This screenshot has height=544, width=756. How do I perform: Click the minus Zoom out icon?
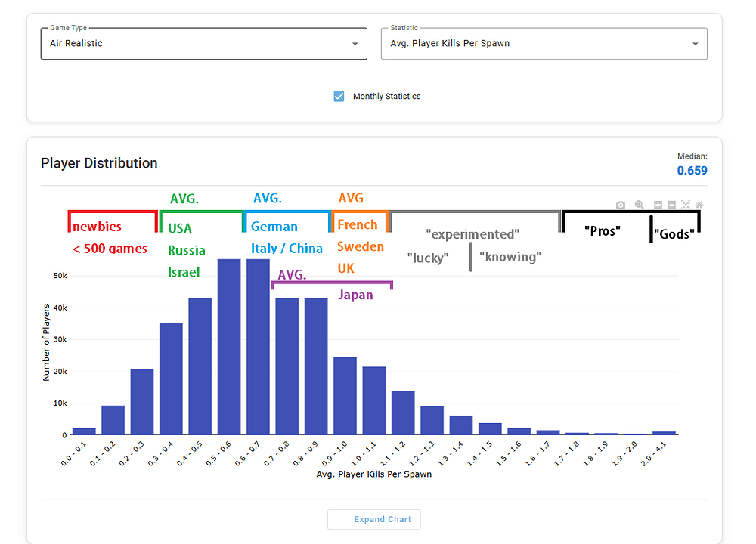click(x=671, y=205)
